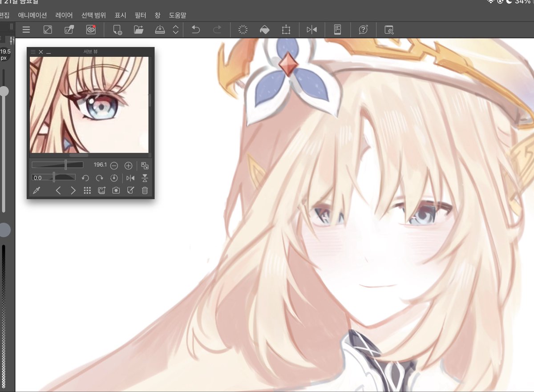Fit the Sub View image to panel
This screenshot has width=534, height=392.
(x=145, y=166)
